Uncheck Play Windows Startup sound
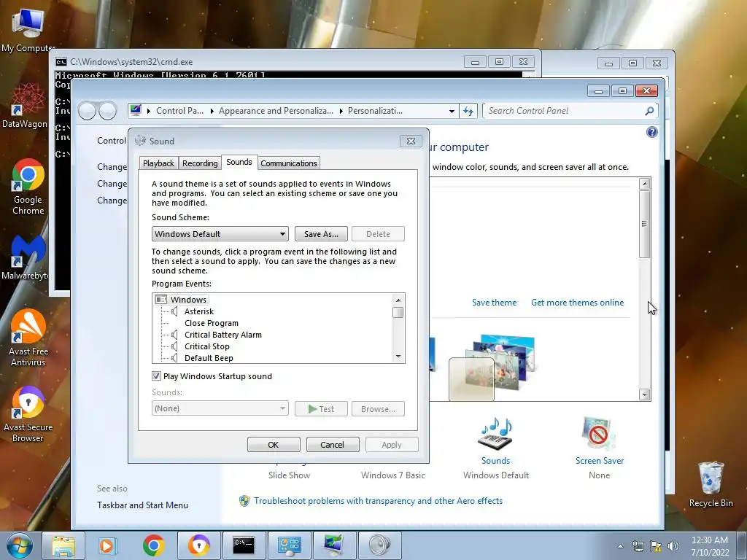The image size is (747, 560). point(156,376)
